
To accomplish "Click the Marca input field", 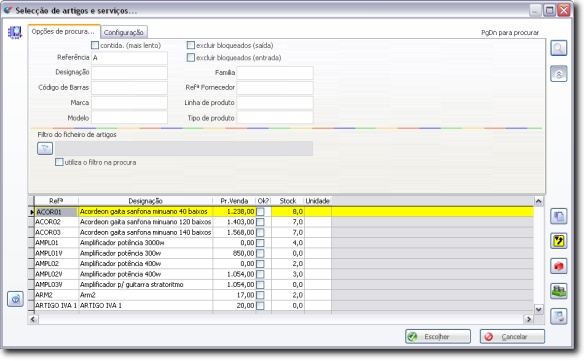I will tap(129, 103).
